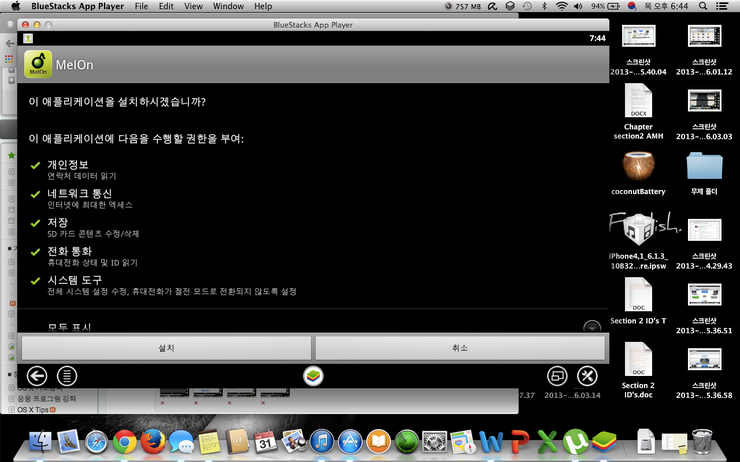Open Calendar from the Dock
Screen dimensions: 740x462
click(x=265, y=442)
